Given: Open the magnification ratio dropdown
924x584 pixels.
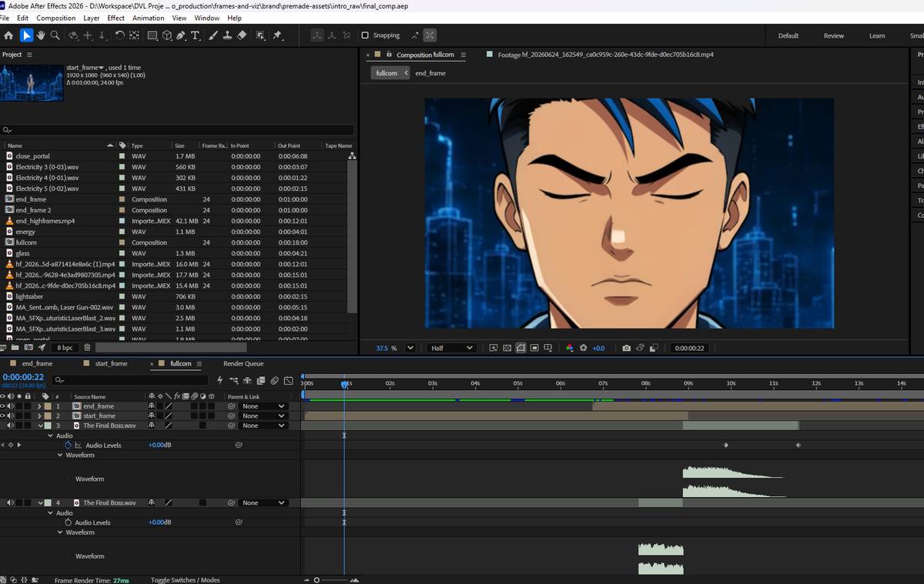Looking at the screenshot, I should pos(410,348).
